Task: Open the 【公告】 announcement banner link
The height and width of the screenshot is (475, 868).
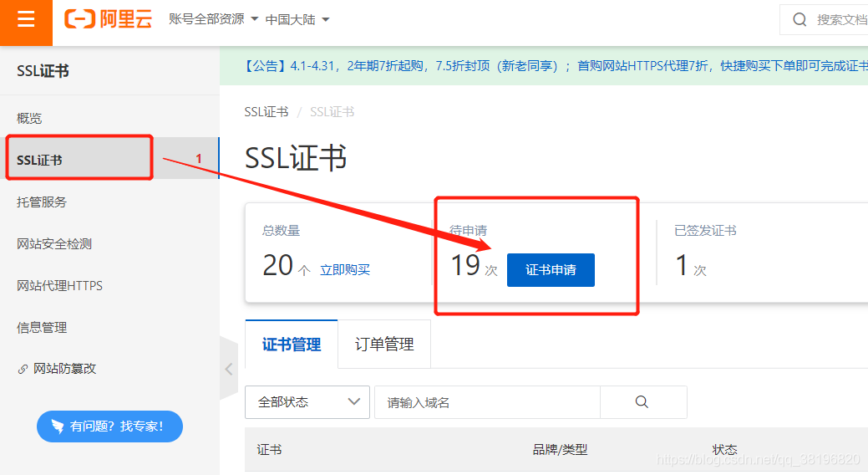Action: click(555, 66)
